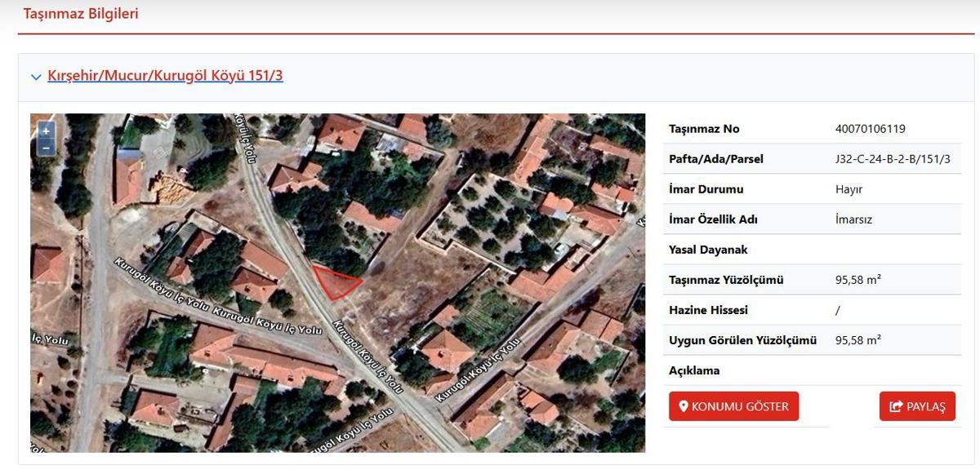Click the Açıklama row label
The height and width of the screenshot is (474, 980).
[694, 370]
